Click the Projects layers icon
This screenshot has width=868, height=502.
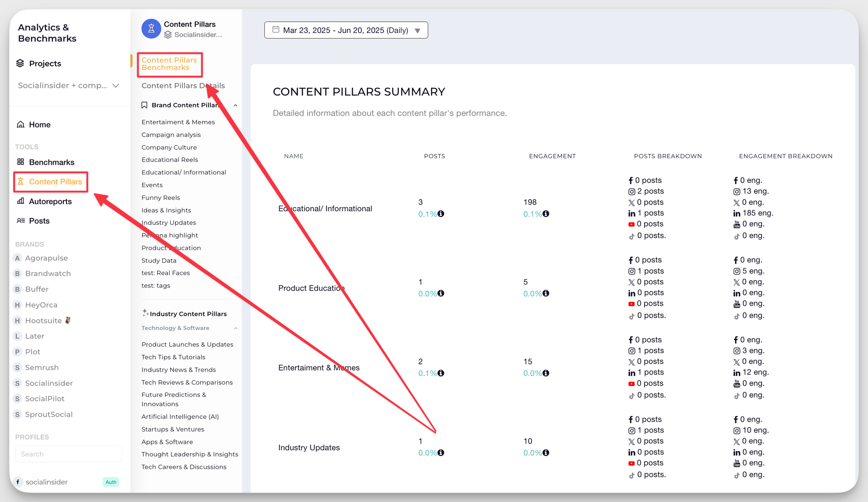pyautogui.click(x=20, y=63)
